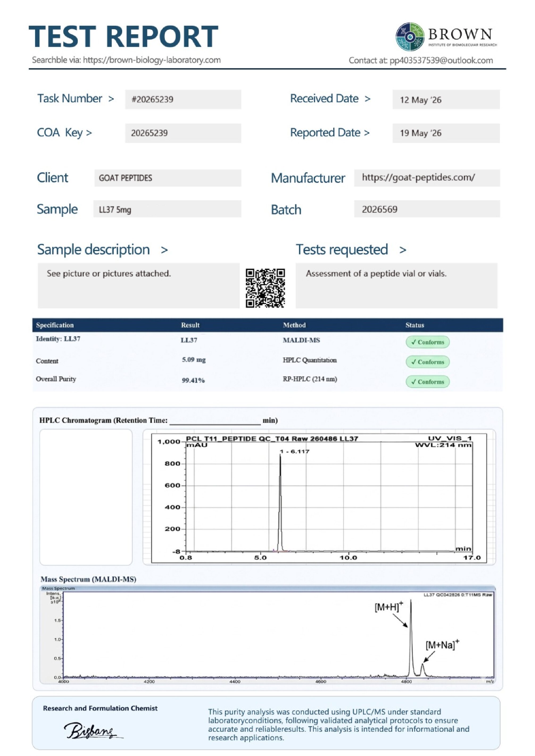This screenshot has height=756, width=535.
Task: Click the COA Key field value
Action: 183,133
